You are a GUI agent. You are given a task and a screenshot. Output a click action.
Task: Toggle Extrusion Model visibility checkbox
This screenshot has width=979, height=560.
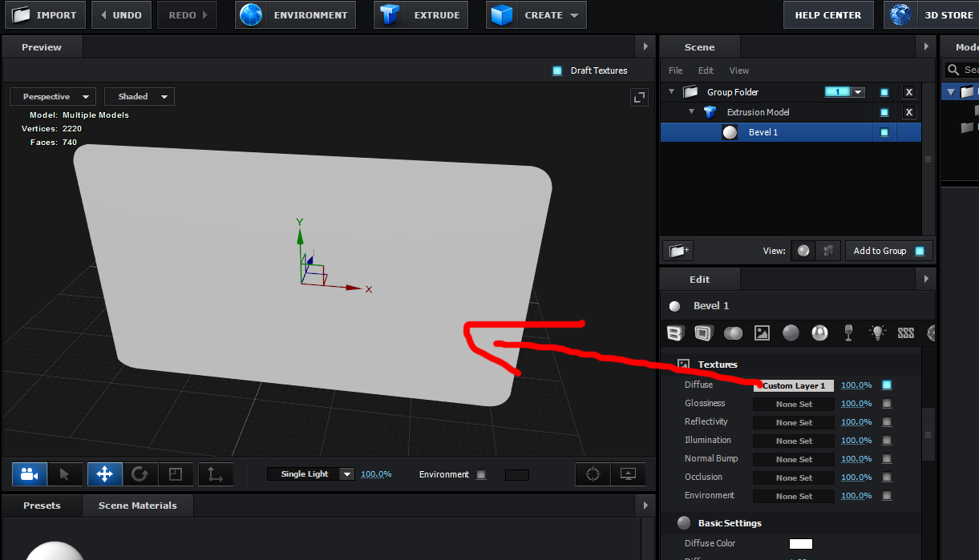pos(884,112)
